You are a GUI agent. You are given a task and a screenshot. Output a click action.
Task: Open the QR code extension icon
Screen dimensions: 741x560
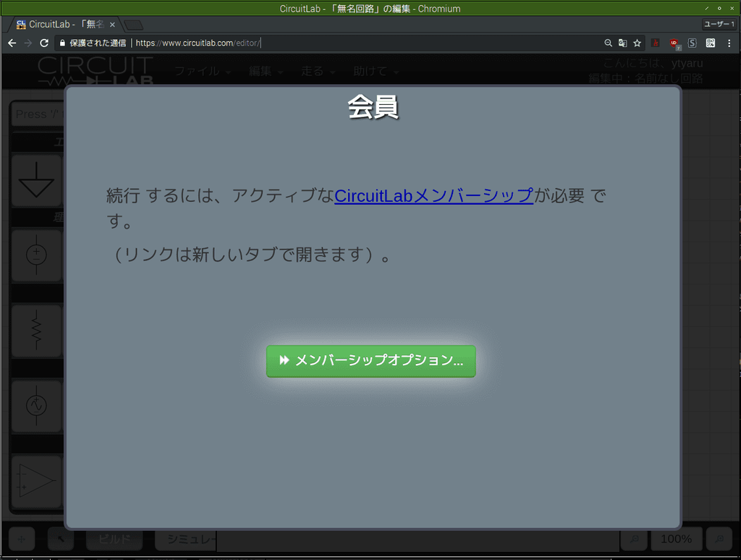coord(711,43)
